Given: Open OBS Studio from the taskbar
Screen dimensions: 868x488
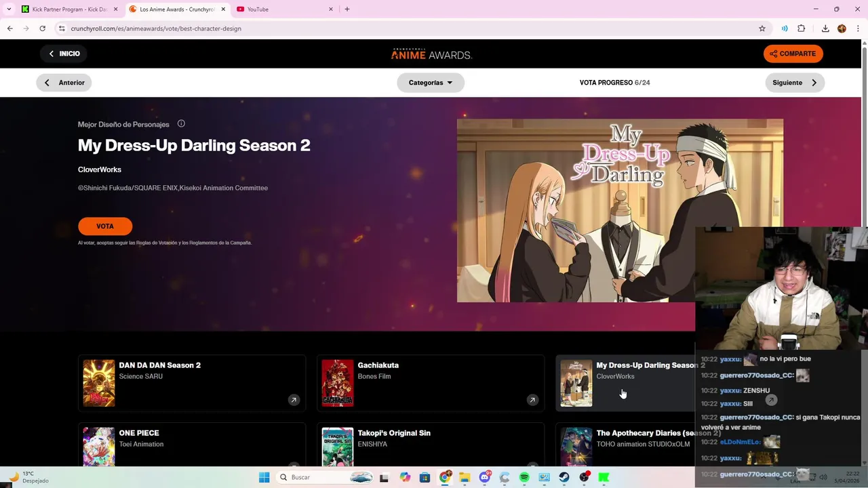Looking at the screenshot, I should pos(584,477).
